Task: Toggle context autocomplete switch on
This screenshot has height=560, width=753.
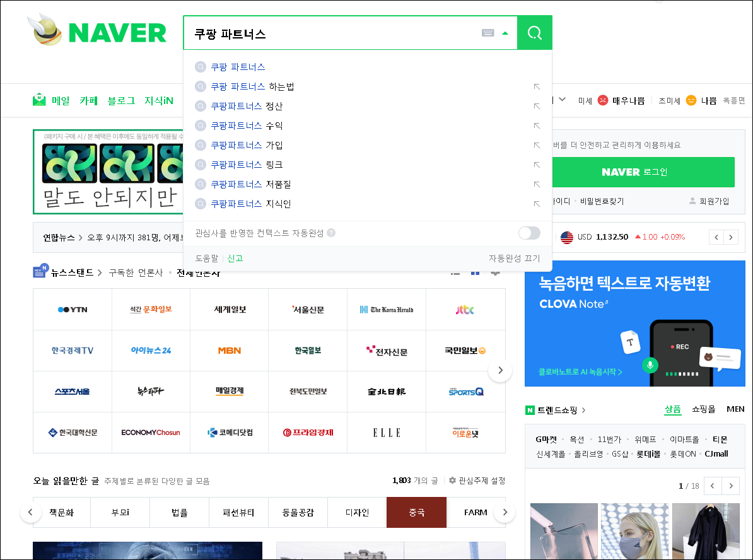Action: 529,233
